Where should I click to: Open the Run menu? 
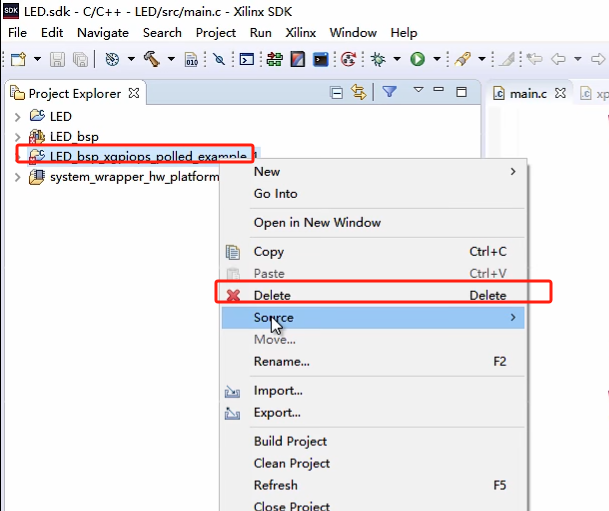(261, 33)
